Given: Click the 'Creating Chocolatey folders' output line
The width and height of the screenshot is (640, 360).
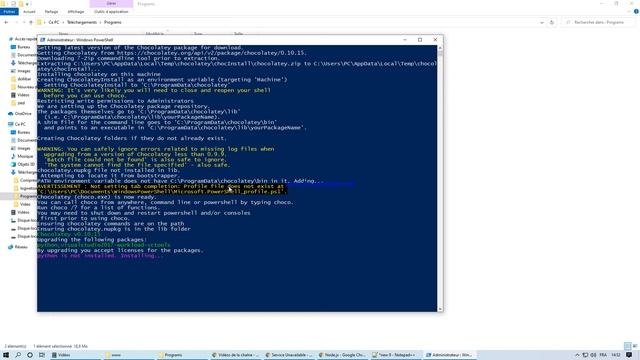Looking at the screenshot, I should [132, 138].
